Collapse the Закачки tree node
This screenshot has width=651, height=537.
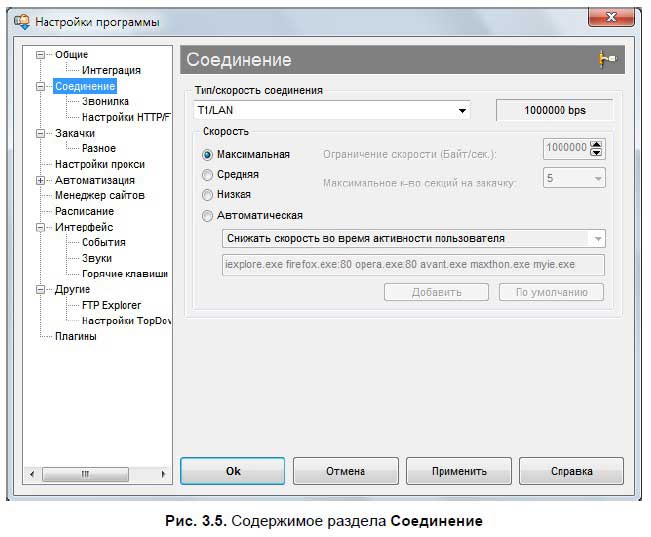pos(40,133)
